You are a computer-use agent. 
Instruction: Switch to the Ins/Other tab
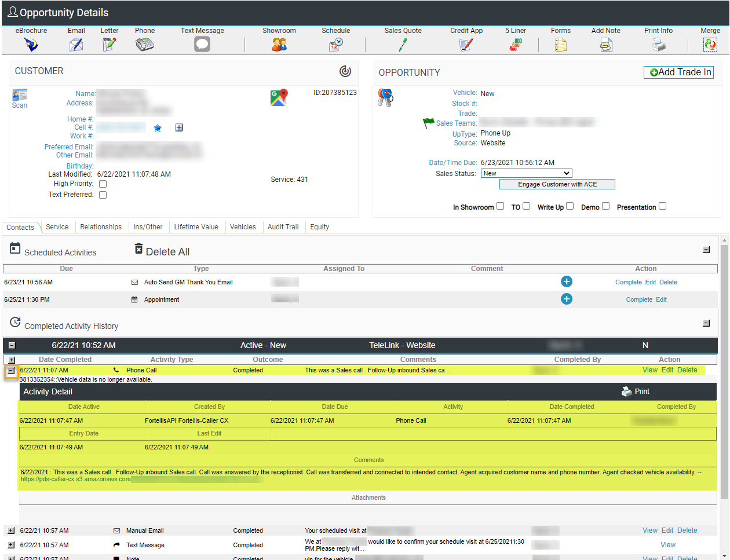tap(148, 227)
